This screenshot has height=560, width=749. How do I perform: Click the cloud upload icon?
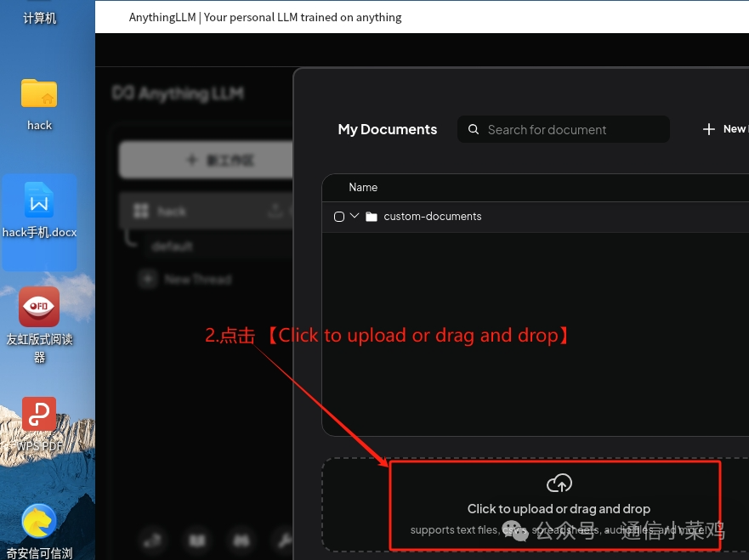pyautogui.click(x=559, y=484)
